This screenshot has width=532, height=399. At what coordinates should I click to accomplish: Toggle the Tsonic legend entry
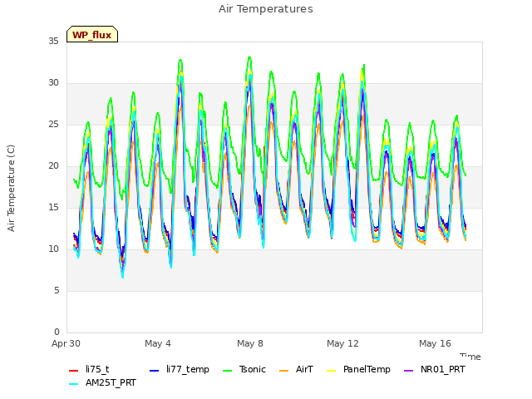click(x=244, y=369)
